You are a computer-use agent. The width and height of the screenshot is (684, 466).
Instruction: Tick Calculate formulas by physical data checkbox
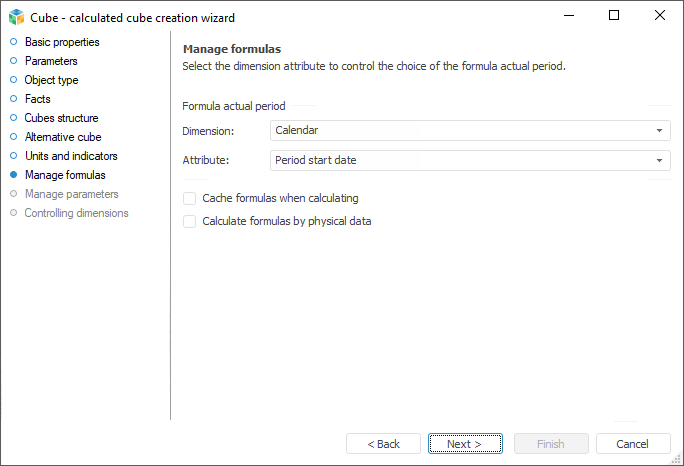190,221
